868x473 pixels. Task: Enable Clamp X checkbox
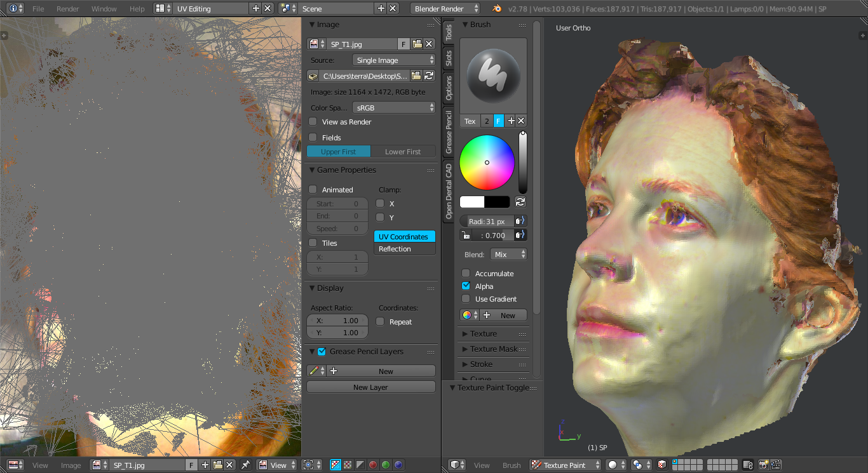coord(380,203)
